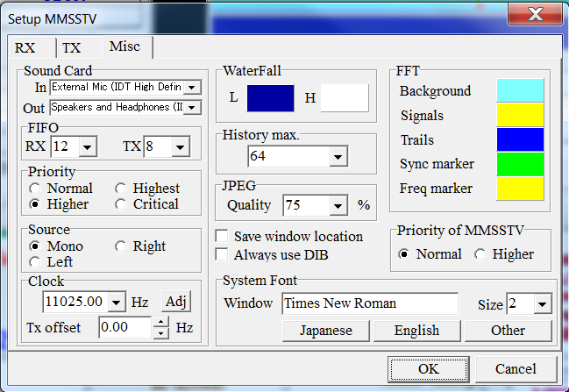Change the FFT Freq marker color
The width and height of the screenshot is (569, 392).
tap(520, 189)
